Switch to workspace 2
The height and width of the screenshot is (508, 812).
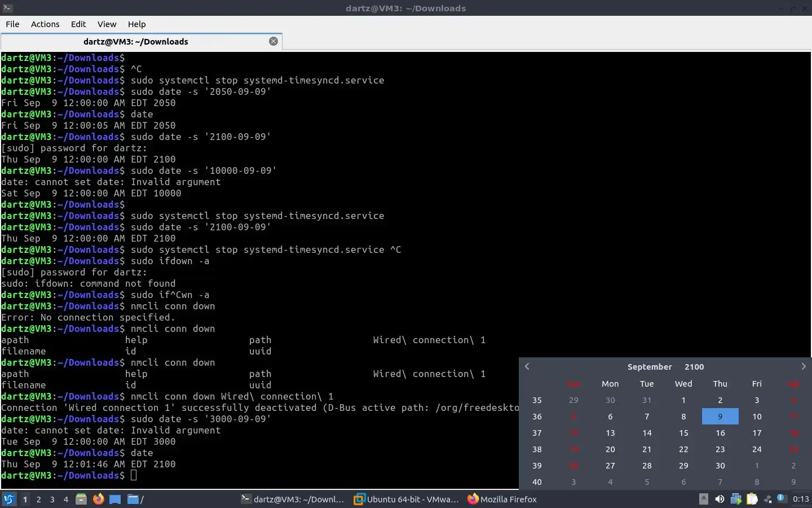(x=38, y=499)
